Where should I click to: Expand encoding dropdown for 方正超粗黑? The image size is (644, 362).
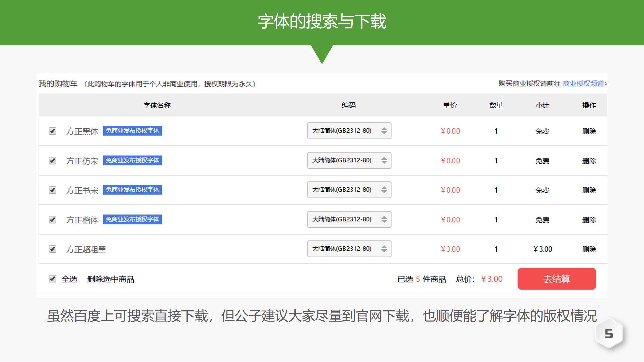pos(349,249)
